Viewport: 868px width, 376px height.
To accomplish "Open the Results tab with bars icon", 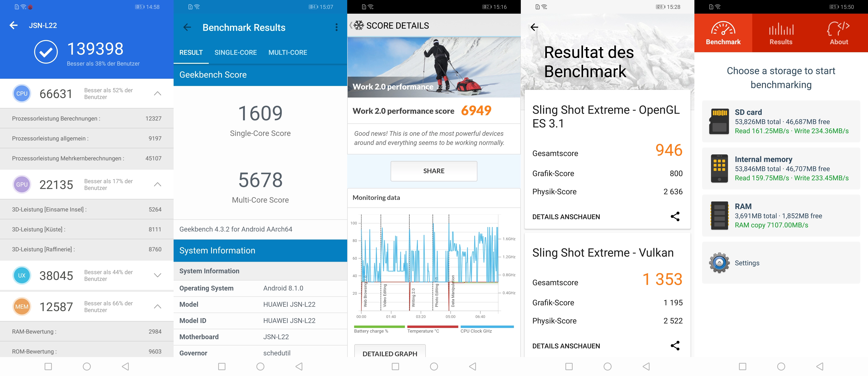I will (781, 33).
